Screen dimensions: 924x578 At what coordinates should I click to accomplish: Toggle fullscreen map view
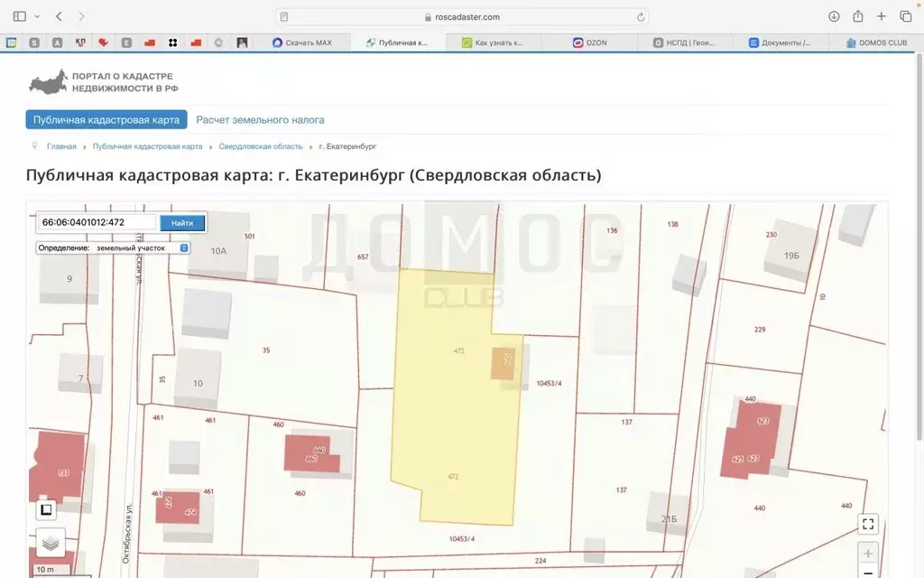(867, 524)
